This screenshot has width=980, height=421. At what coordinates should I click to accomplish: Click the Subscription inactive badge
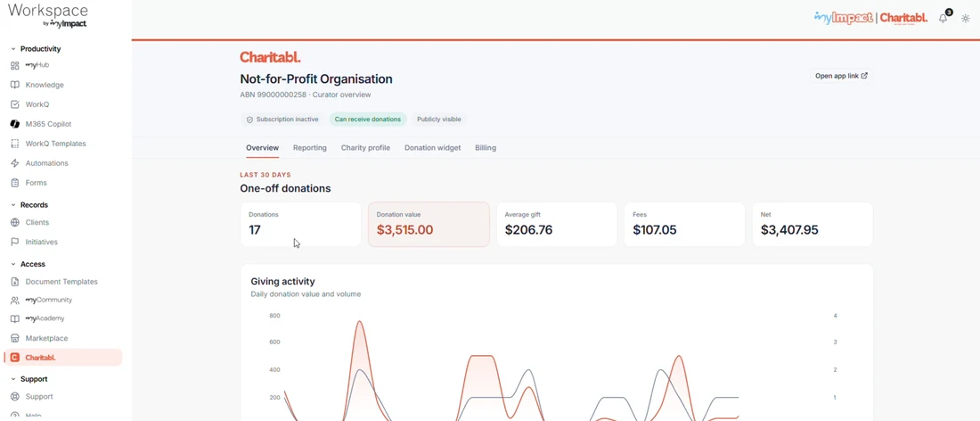[x=282, y=120]
